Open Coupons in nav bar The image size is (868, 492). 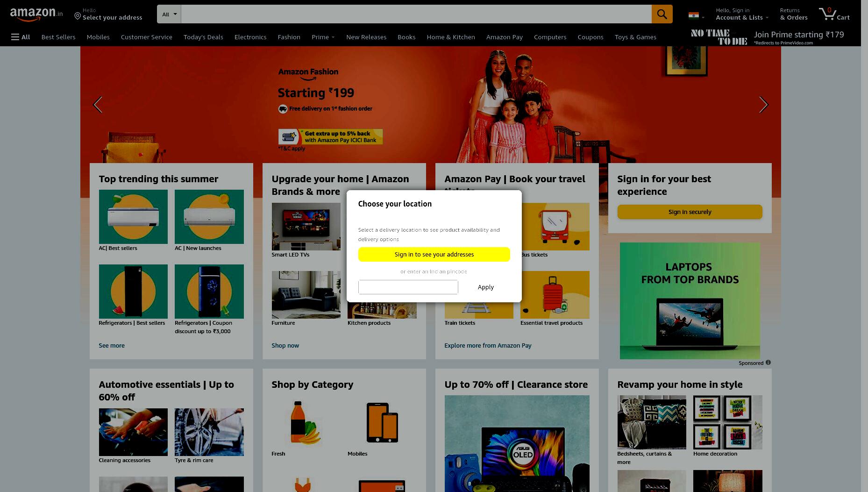coord(591,37)
